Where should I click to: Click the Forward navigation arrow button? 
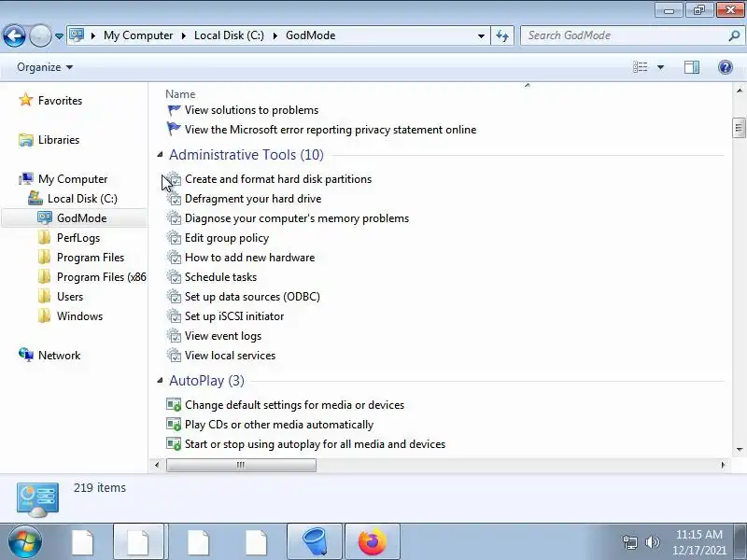point(40,35)
